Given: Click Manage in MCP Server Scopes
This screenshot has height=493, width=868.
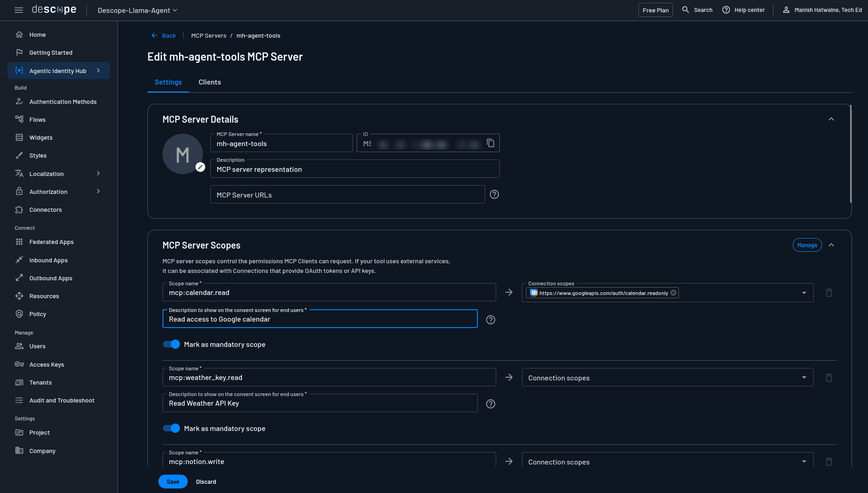Looking at the screenshot, I should tap(807, 245).
